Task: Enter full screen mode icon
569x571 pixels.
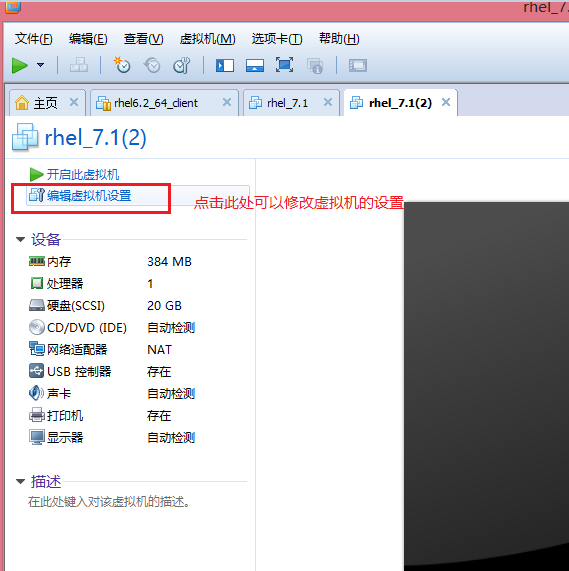Action: (284, 65)
